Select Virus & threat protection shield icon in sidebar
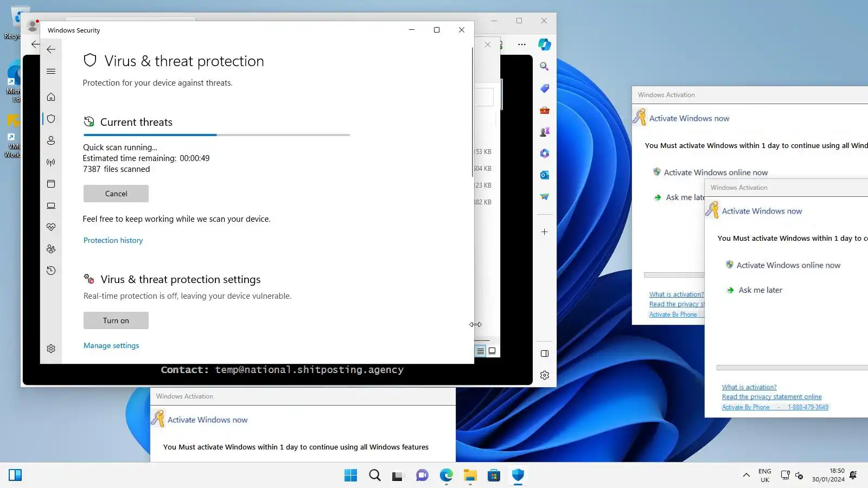Screen dimensions: 868x488 pyautogui.click(x=51, y=119)
